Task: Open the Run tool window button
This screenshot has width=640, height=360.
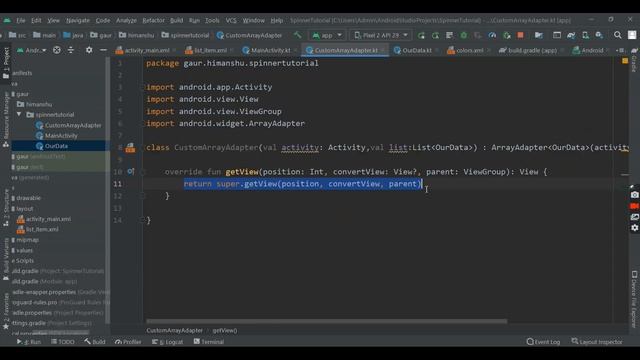Action: coord(29,342)
